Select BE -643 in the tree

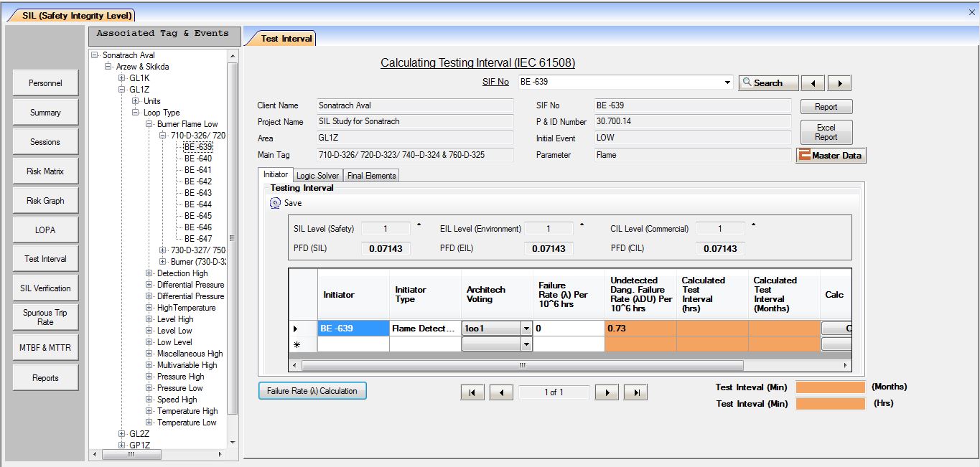point(198,193)
